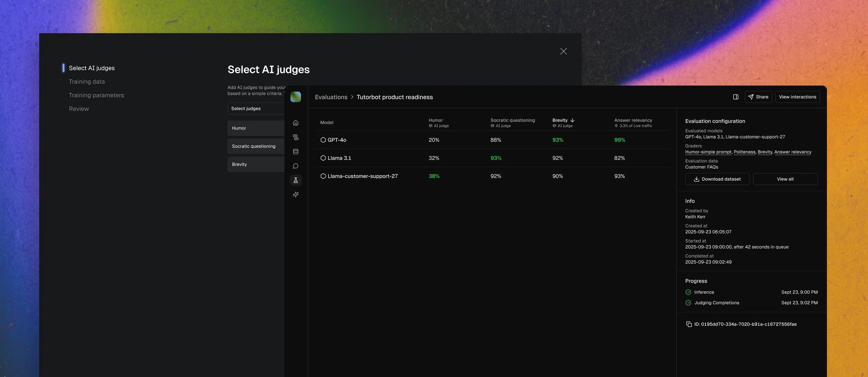Click View interactions button
Screen dimensions: 868x377
coord(797,97)
